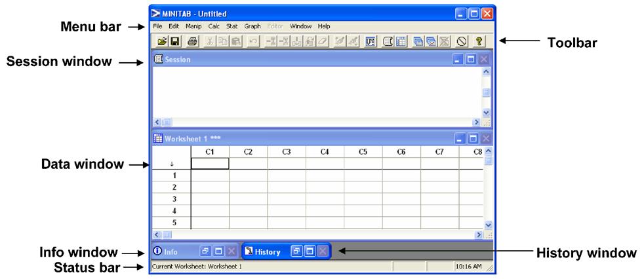Select the C7 column header
Viewport: 644px width, 279px height.
click(439, 152)
